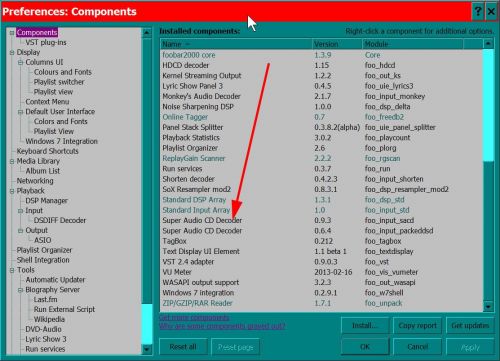Select SoX Resampler mod2 component

pos(321,189)
